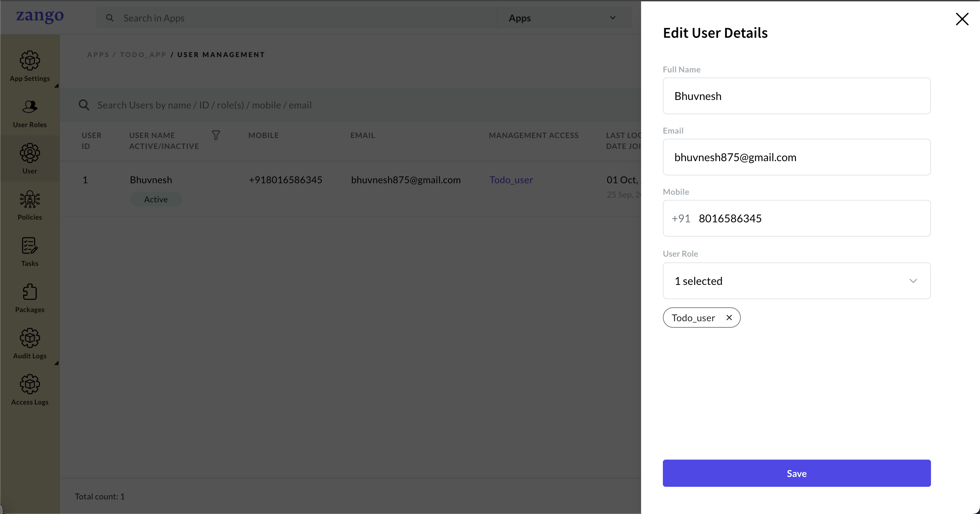This screenshot has height=514, width=980.
Task: Click the filter icon beside User Name column
Action: coord(216,135)
